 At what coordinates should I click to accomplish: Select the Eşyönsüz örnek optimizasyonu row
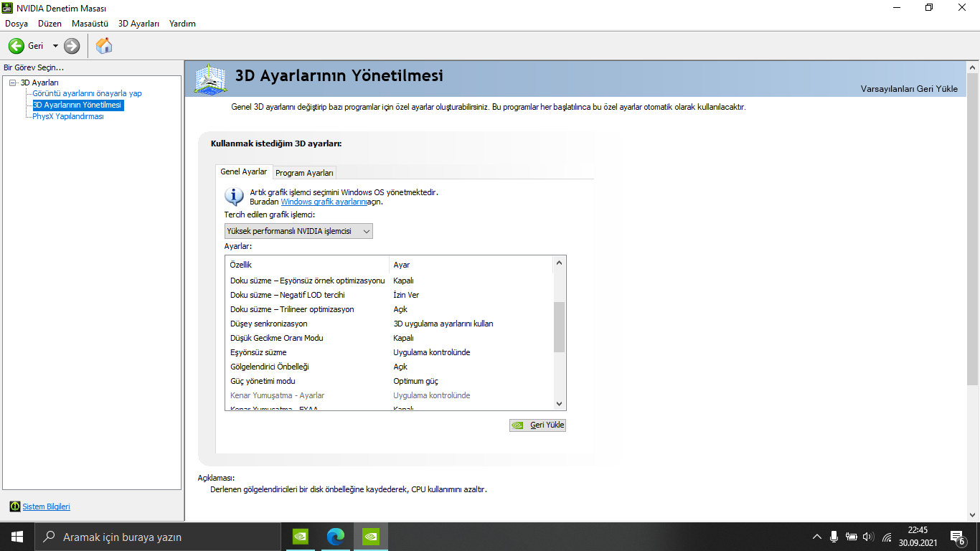390,281
